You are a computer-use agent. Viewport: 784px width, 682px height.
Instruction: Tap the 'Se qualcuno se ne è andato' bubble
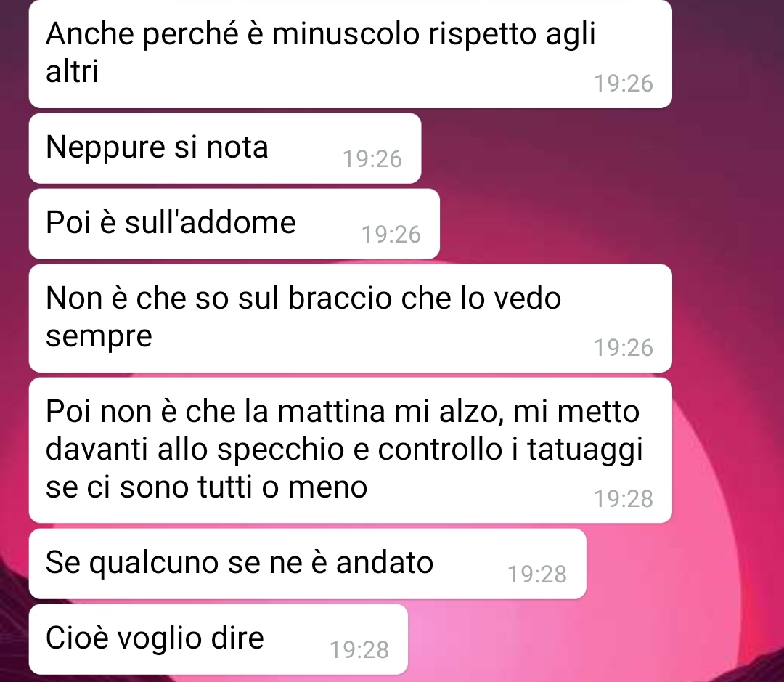pyautogui.click(x=308, y=564)
